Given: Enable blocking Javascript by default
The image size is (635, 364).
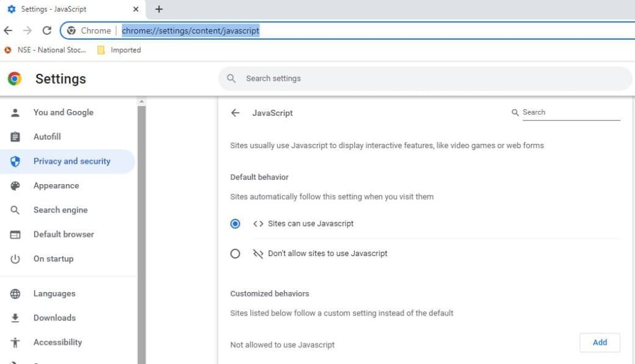Looking at the screenshot, I should pos(235,253).
